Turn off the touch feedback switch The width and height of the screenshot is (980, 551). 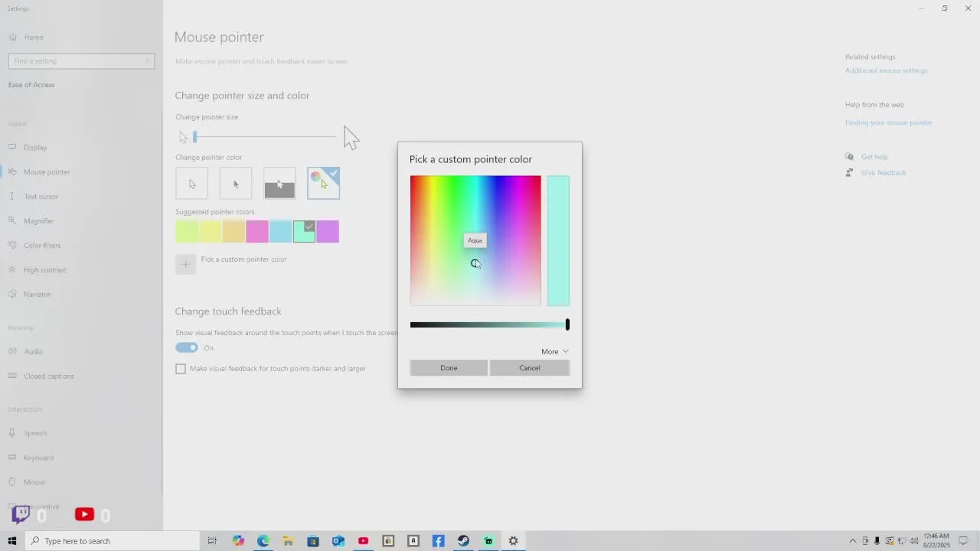coord(187,347)
